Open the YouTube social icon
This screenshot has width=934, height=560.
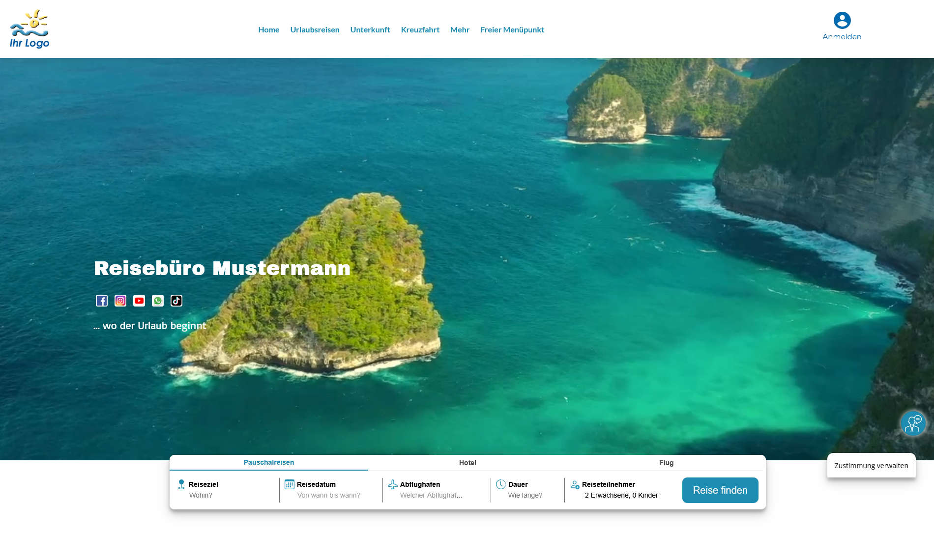pyautogui.click(x=139, y=301)
